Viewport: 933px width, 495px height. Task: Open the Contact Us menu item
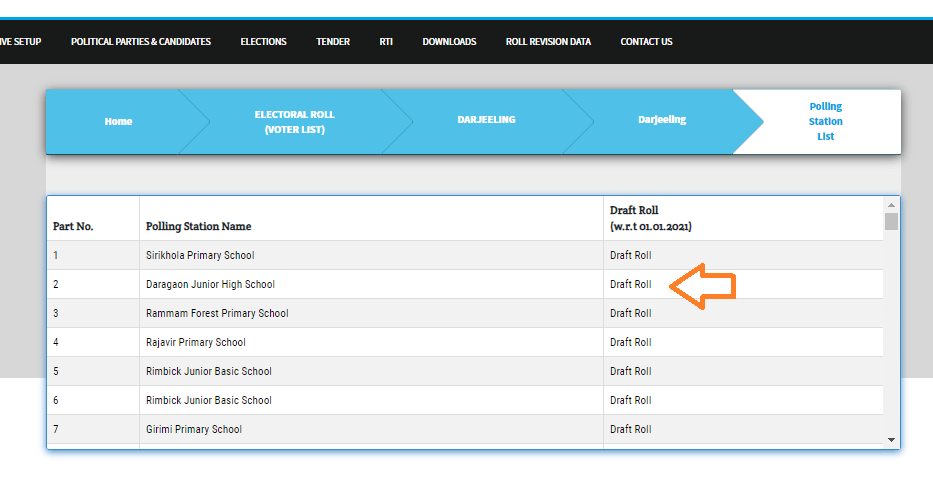coord(646,42)
